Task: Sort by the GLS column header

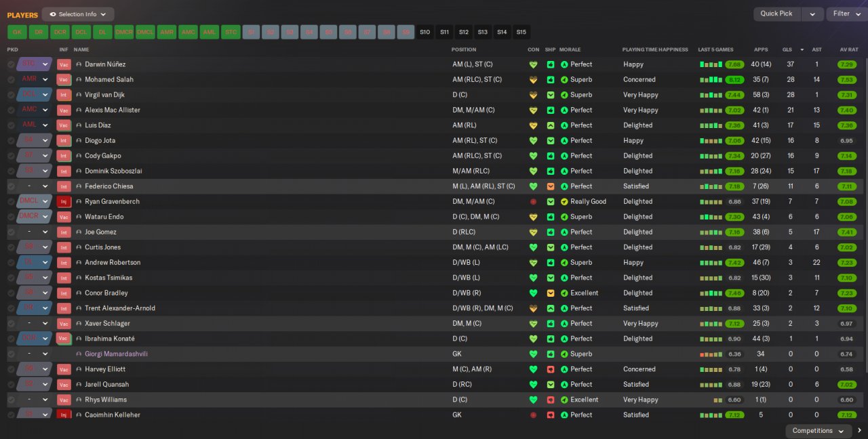Action: click(x=787, y=49)
